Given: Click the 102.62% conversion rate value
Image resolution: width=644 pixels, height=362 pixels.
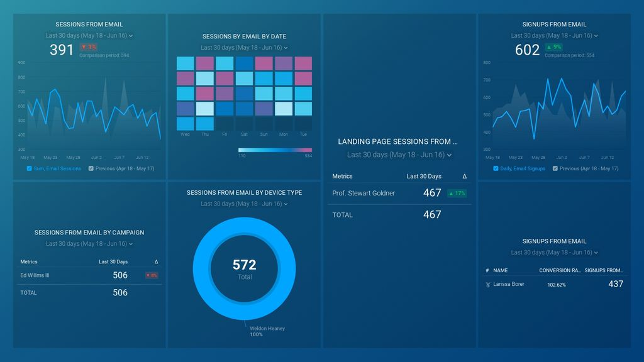Looking at the screenshot, I should (x=557, y=285).
